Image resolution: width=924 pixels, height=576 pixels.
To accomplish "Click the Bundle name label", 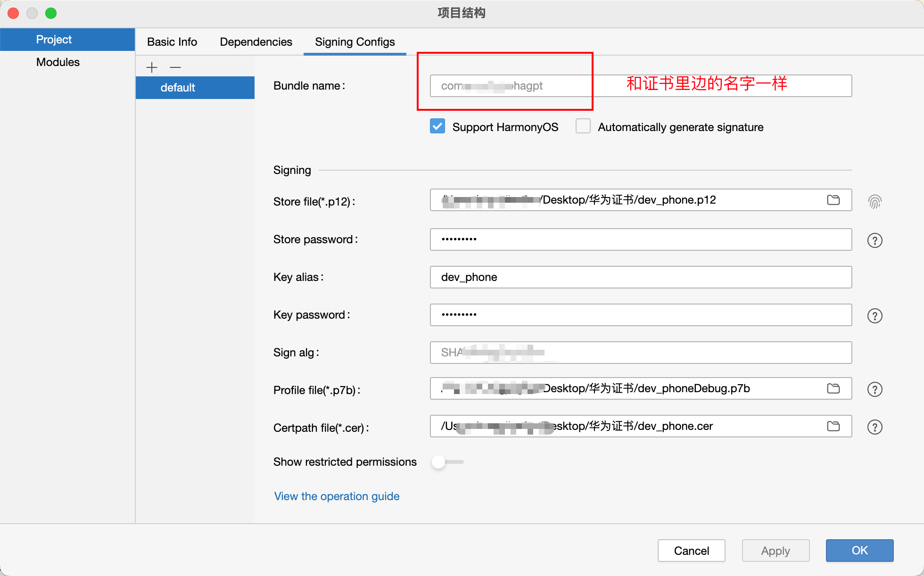I will pyautogui.click(x=309, y=86).
